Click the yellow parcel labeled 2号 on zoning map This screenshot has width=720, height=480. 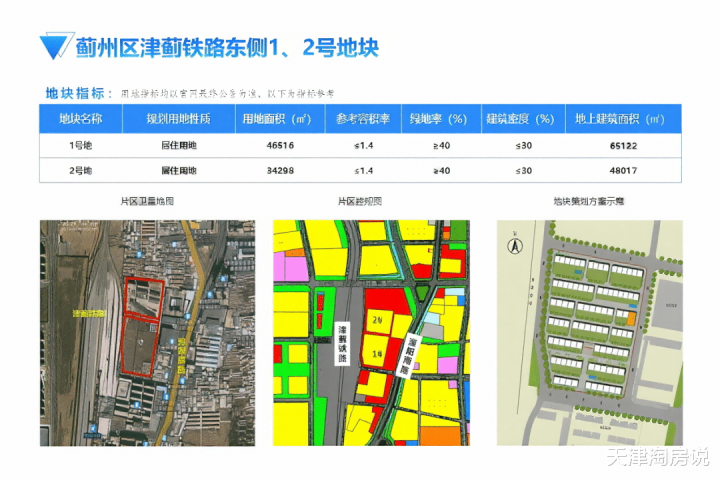379,320
